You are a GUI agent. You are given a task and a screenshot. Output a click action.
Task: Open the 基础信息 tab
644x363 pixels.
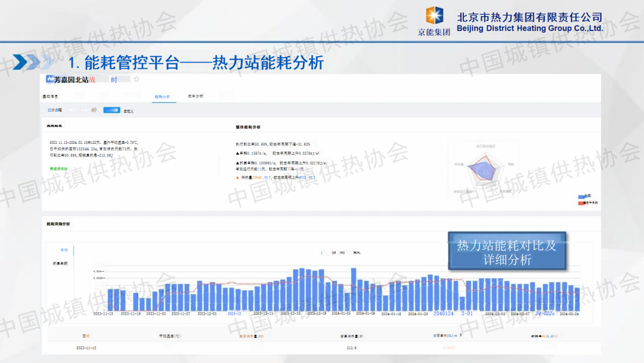pyautogui.click(x=50, y=96)
